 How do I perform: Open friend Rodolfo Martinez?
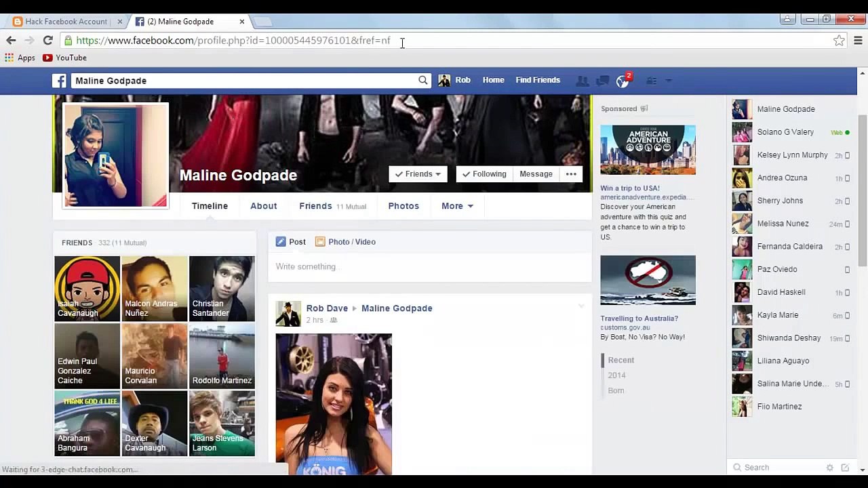222,356
